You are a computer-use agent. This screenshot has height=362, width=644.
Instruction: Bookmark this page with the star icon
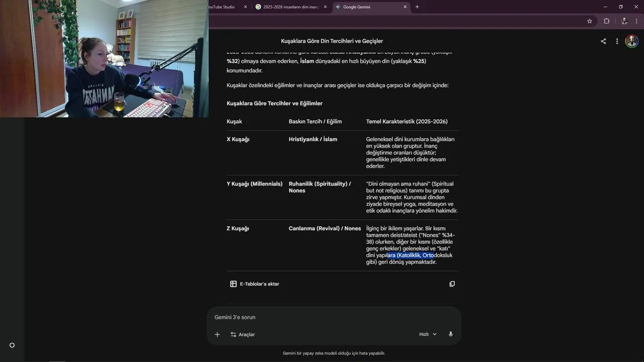[590, 21]
